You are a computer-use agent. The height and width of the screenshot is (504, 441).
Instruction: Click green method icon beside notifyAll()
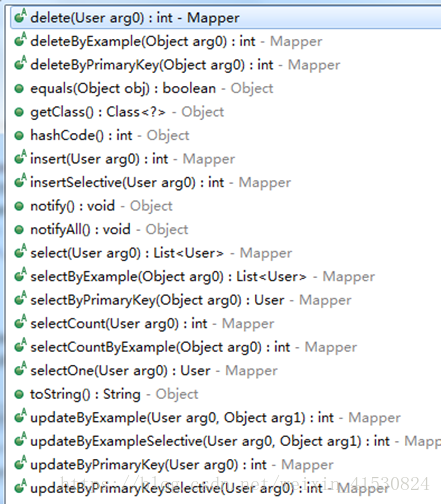point(19,230)
